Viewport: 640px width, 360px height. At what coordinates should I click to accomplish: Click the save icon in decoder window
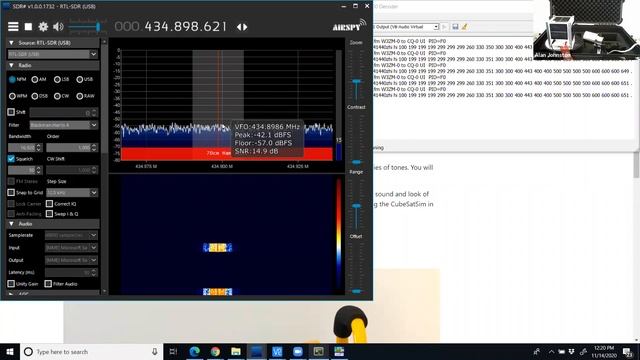(455, 27)
